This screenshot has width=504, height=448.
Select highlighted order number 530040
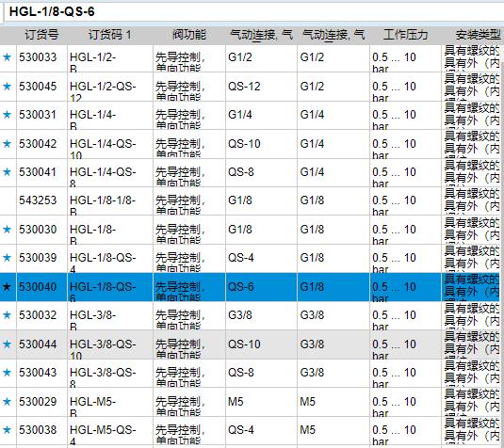click(x=38, y=287)
